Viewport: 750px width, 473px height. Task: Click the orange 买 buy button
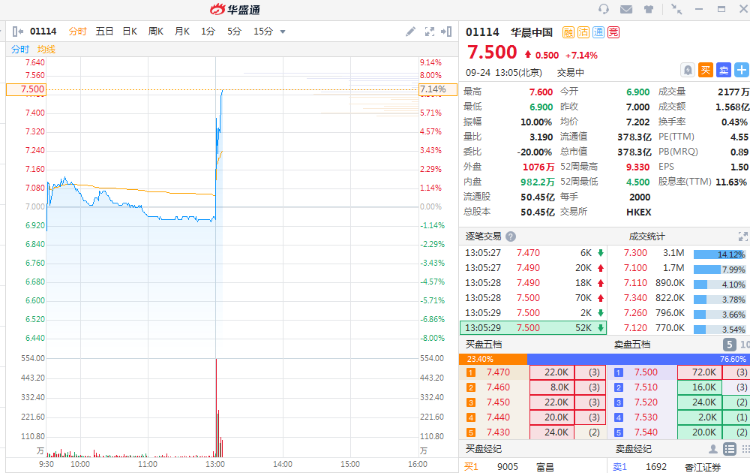pos(706,70)
